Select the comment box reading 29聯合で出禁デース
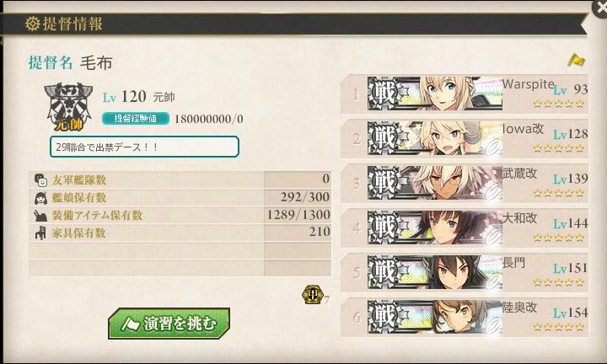 pyautogui.click(x=144, y=147)
